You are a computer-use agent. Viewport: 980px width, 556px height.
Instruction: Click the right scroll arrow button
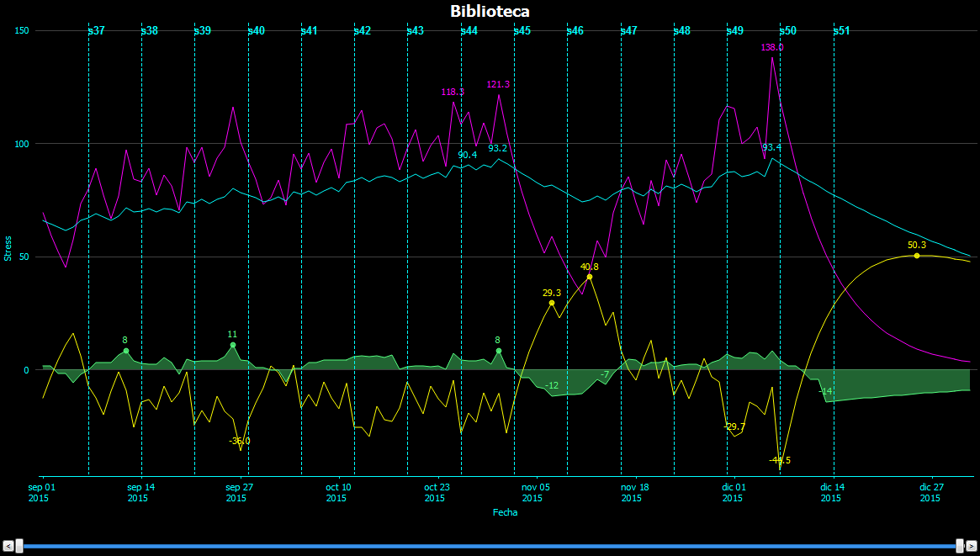(x=972, y=545)
